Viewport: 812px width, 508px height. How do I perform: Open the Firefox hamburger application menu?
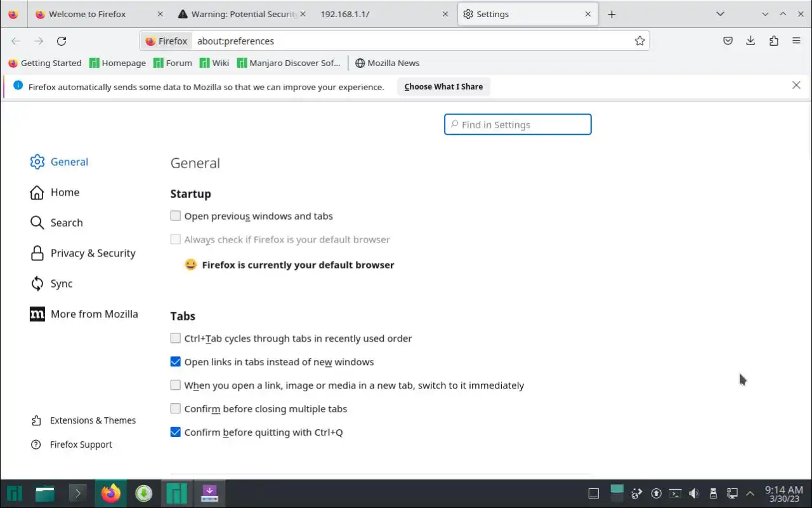pos(796,41)
